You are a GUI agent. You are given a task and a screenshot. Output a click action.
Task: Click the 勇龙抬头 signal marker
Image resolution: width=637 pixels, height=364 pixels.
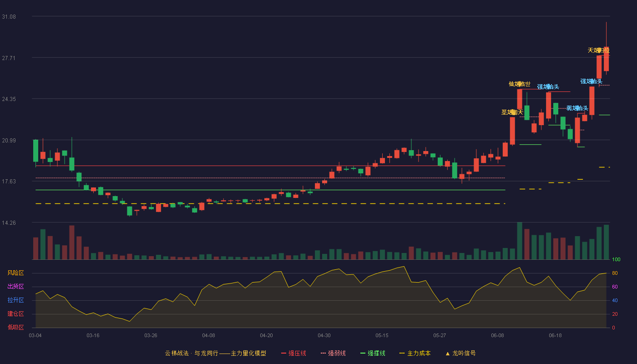click(577, 108)
